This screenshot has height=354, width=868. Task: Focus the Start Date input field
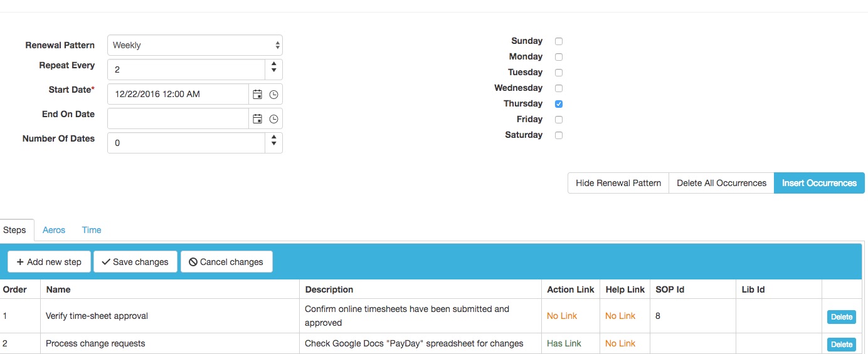pyautogui.click(x=178, y=94)
